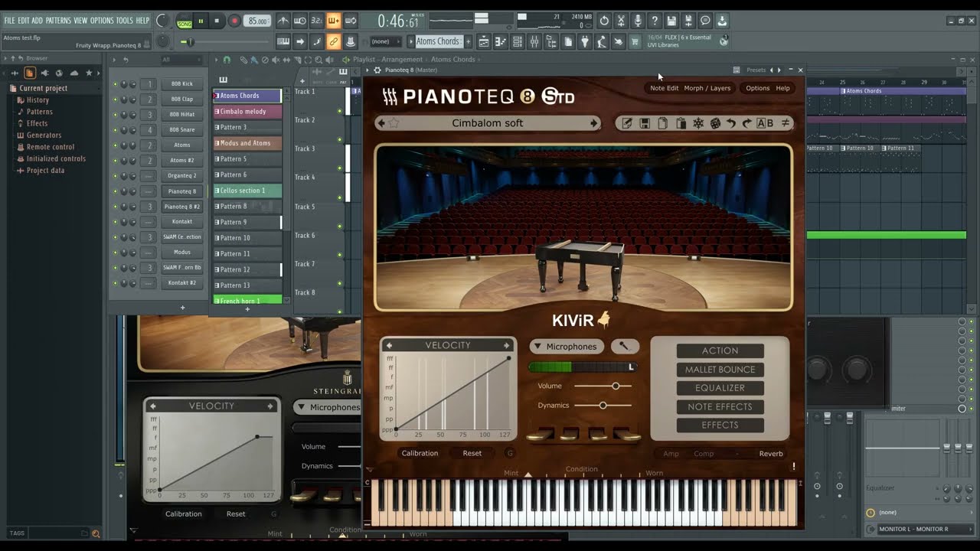Go to previous Pianoteq preset arrow
Image resolution: width=980 pixels, height=551 pixels.
[381, 123]
